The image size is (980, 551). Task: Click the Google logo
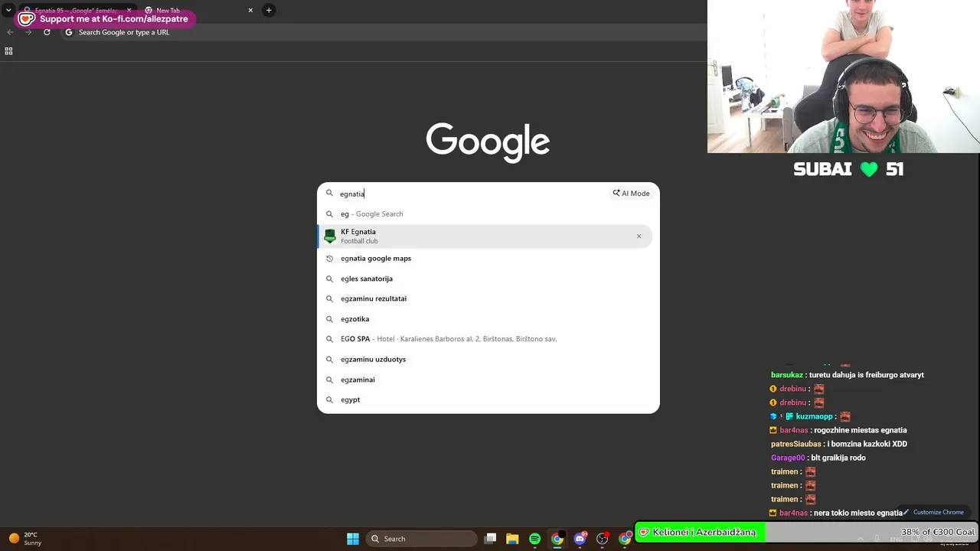pyautogui.click(x=488, y=142)
